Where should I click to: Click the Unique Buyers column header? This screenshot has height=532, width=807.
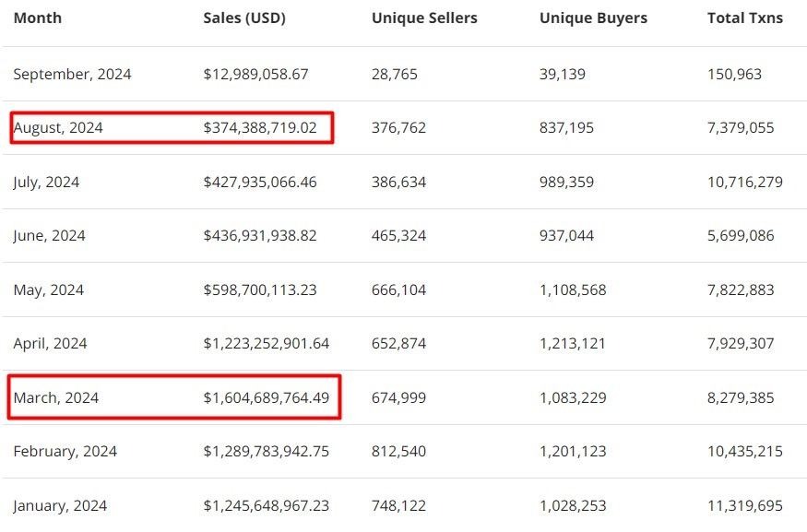pyautogui.click(x=593, y=18)
